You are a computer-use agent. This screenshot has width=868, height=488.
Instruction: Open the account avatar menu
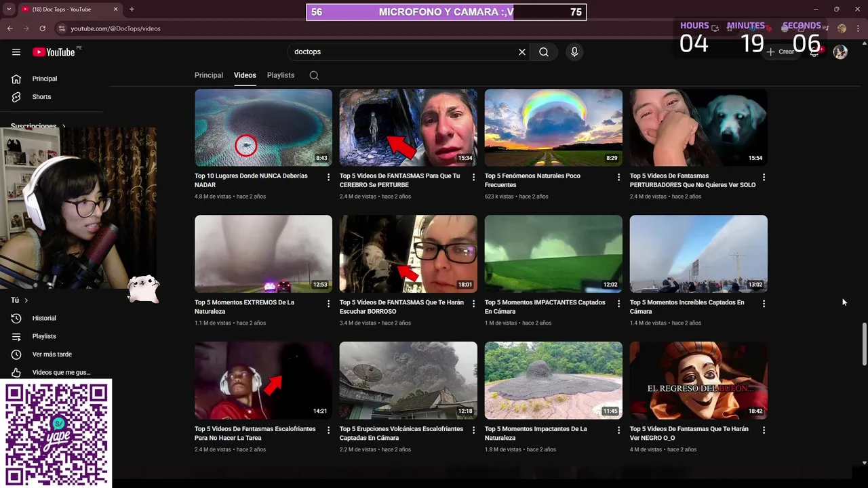840,52
